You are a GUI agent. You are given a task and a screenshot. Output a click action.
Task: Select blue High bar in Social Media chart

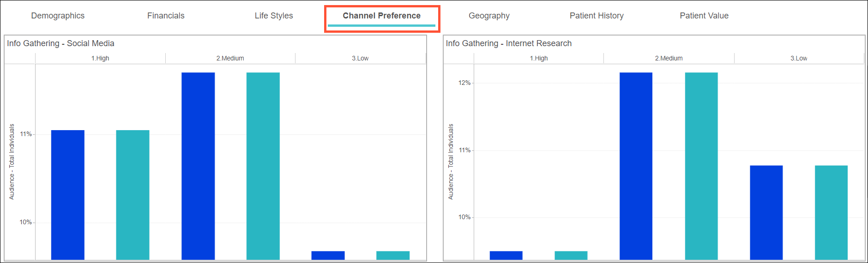[x=68, y=195]
